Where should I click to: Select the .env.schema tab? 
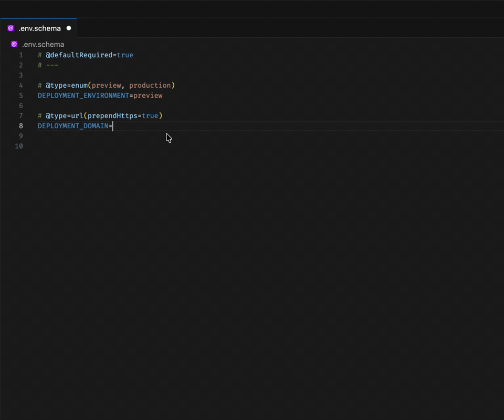tap(39, 28)
